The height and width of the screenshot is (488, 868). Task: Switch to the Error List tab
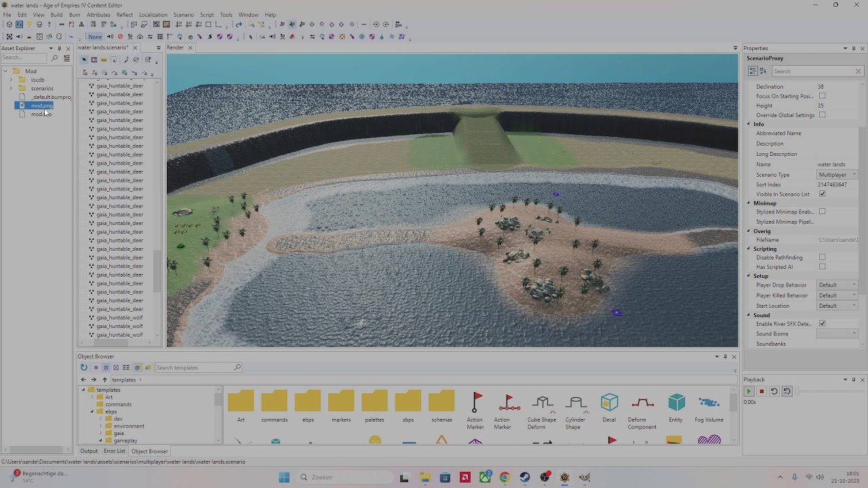[115, 451]
